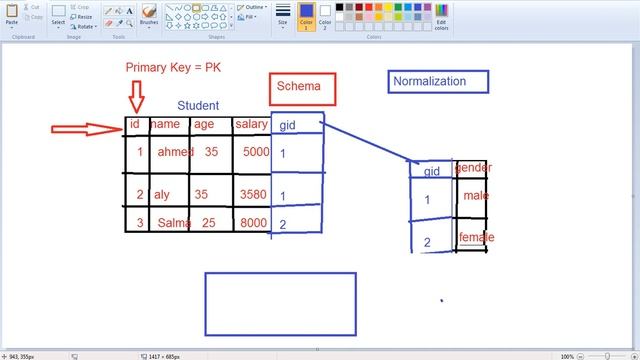Open the Rotate dropdown
Viewport: 640px width, 360px height.
84,27
